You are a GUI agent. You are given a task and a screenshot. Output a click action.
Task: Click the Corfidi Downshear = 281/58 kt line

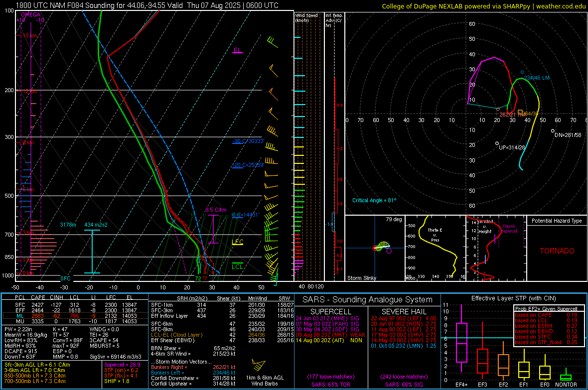point(193,378)
